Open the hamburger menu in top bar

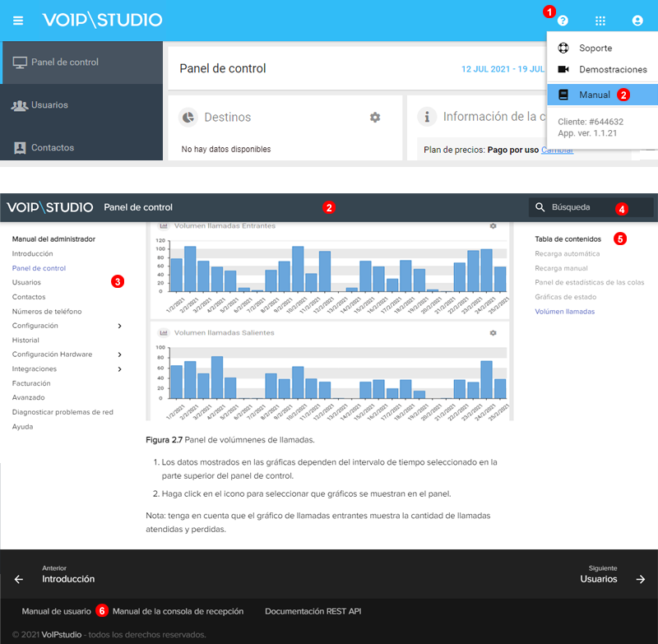click(x=18, y=20)
